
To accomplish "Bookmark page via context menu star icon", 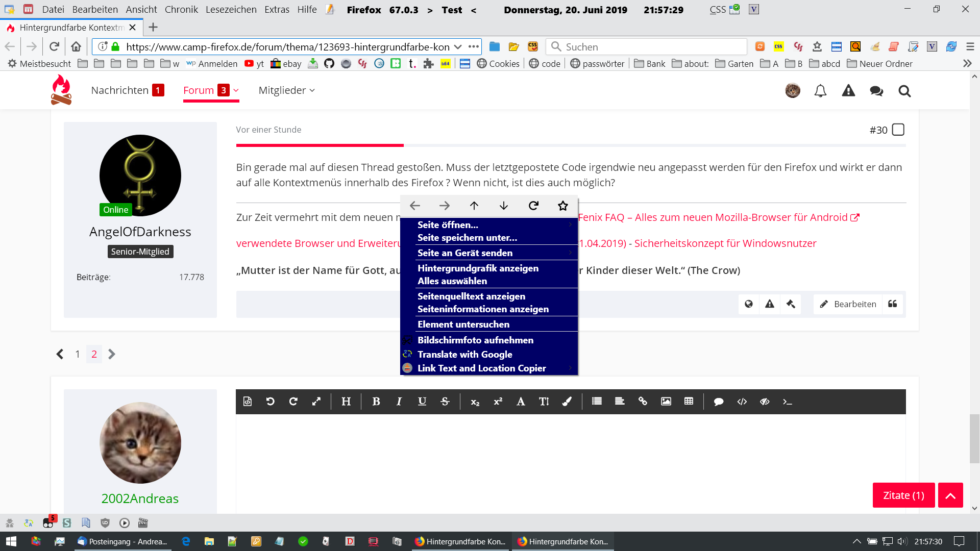I will (562, 206).
